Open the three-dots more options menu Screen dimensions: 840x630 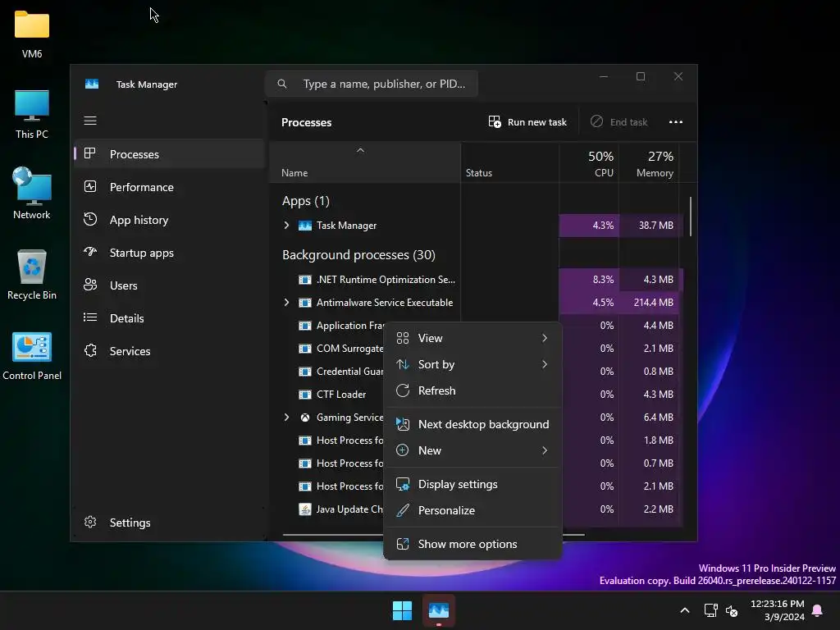[676, 122]
